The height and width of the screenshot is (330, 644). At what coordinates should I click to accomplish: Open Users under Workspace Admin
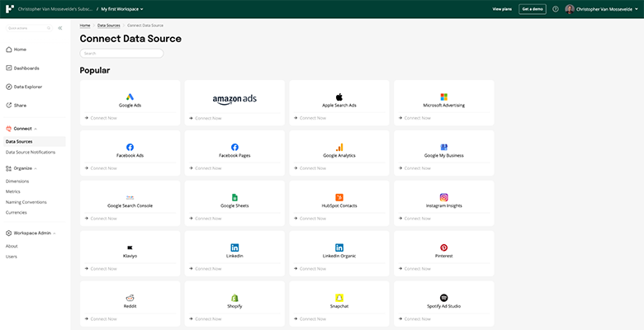coord(12,257)
